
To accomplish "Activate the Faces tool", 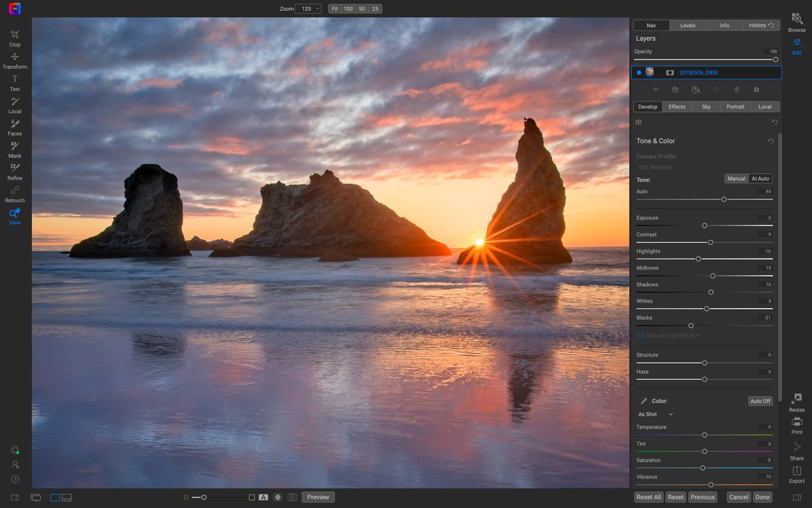I will pos(14,127).
